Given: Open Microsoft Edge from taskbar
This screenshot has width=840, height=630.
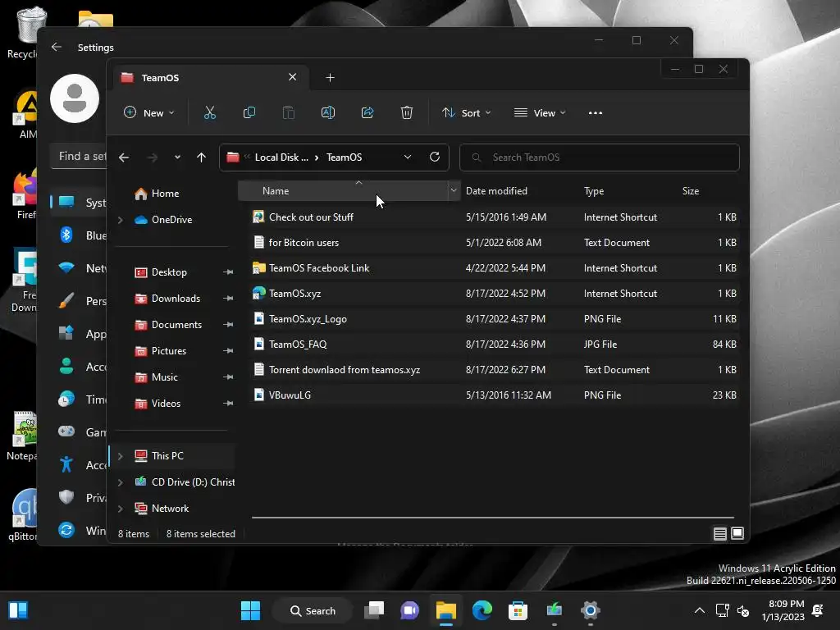Looking at the screenshot, I should pyautogui.click(x=482, y=610).
